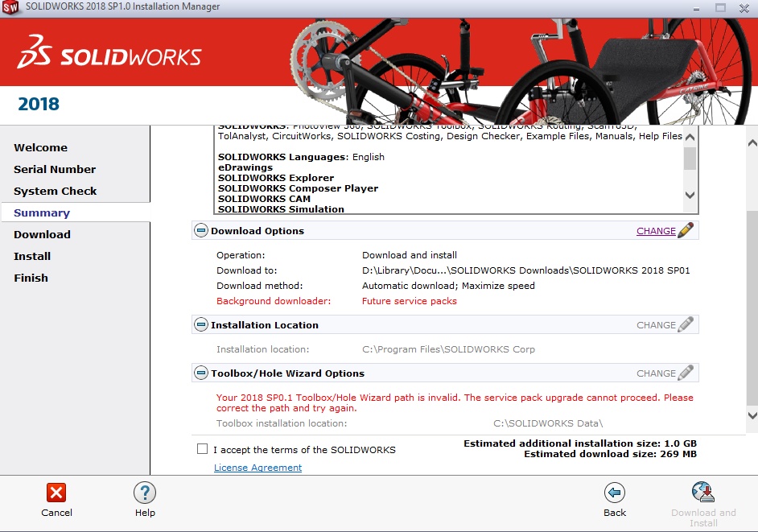Click the products list scrollbar thumb
This screenshot has height=532, width=758.
pos(690,159)
